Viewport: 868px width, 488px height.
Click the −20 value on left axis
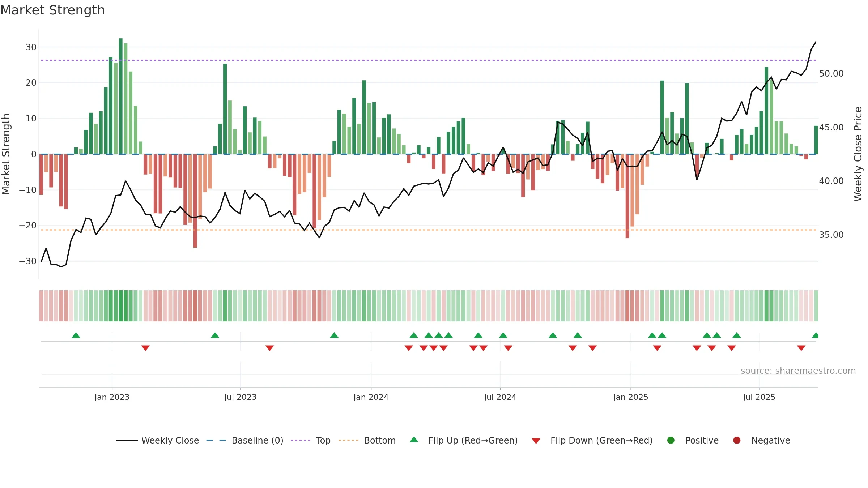[x=28, y=226]
